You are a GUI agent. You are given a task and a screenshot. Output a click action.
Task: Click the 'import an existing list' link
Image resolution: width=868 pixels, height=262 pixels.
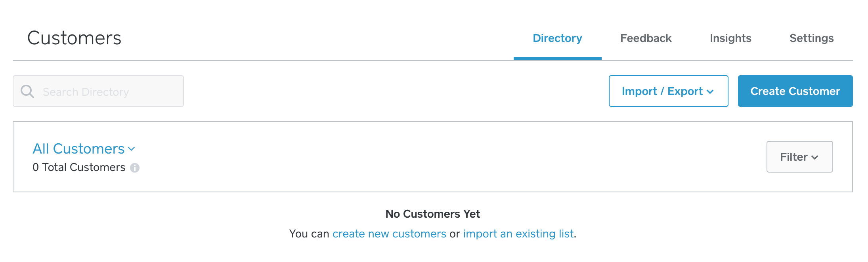coord(518,234)
